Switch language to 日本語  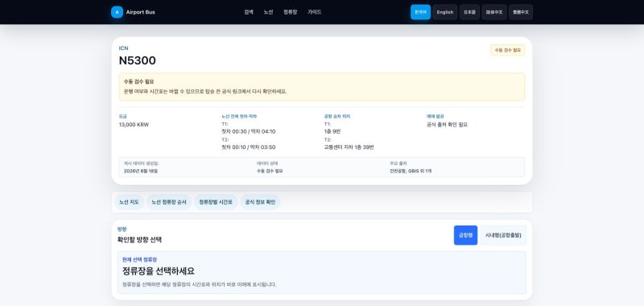pos(469,12)
